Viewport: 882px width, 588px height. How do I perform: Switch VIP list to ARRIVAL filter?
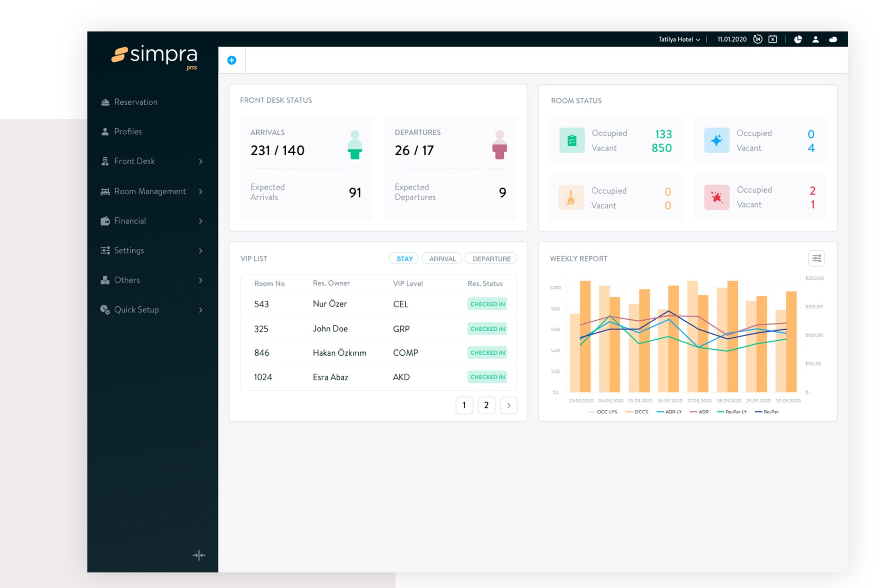click(442, 259)
